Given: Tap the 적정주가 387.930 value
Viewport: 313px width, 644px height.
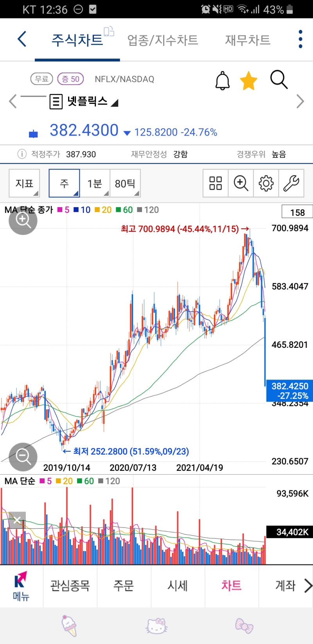Looking at the screenshot, I should [x=81, y=154].
